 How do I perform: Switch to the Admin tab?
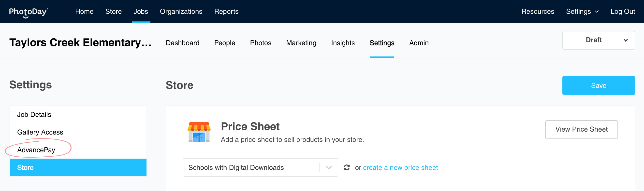[x=419, y=43]
